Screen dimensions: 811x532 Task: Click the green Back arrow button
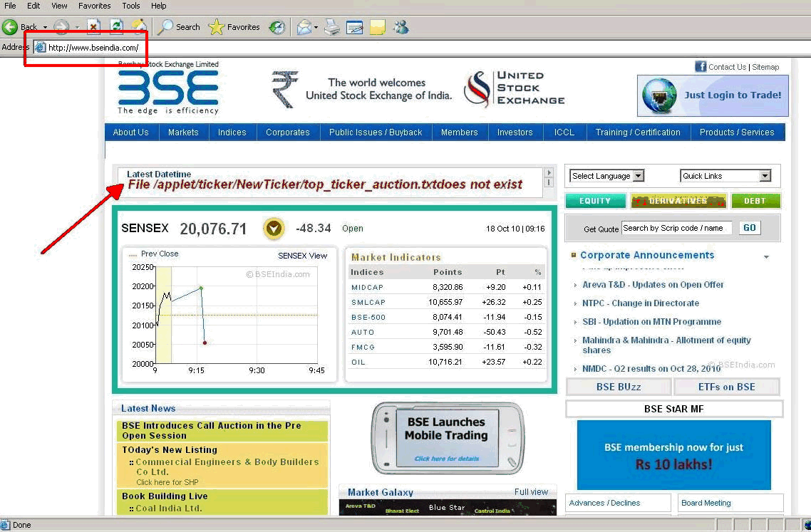pos(10,27)
